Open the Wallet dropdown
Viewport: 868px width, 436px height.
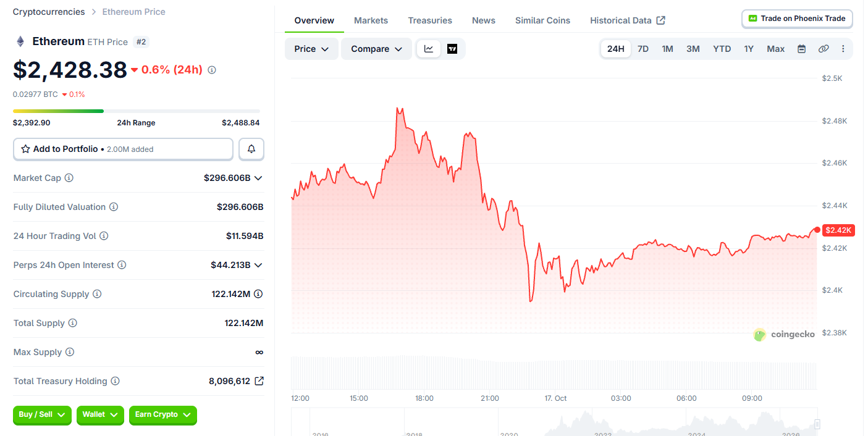[100, 415]
